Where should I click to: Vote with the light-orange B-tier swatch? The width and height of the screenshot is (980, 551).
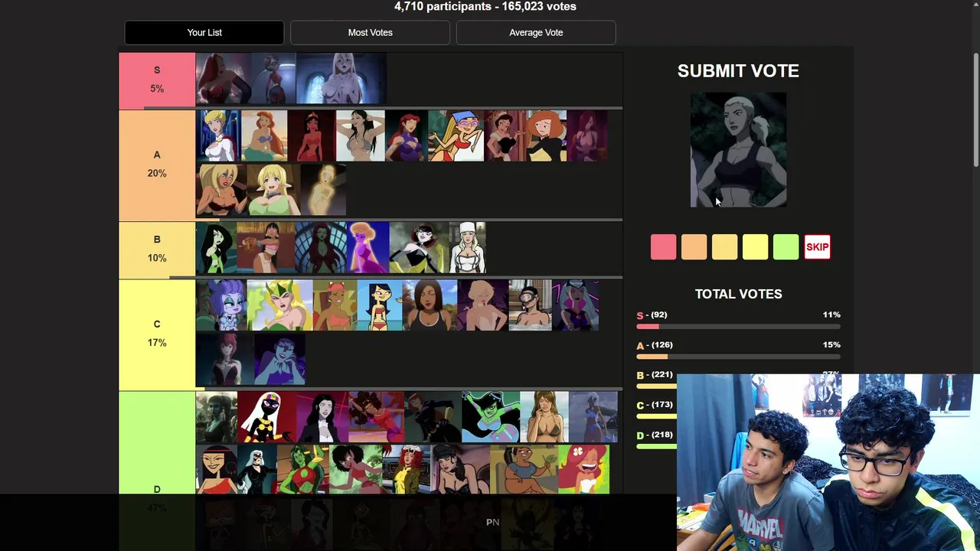[x=724, y=247]
